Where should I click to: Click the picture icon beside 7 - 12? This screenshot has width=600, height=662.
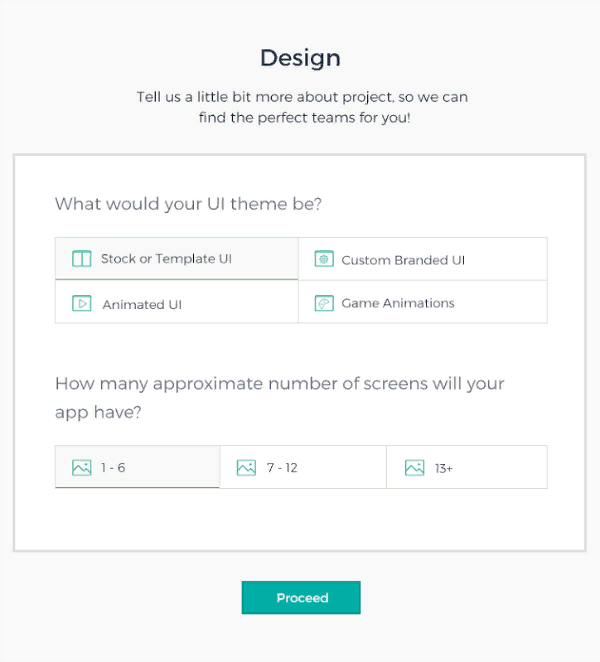(246, 467)
